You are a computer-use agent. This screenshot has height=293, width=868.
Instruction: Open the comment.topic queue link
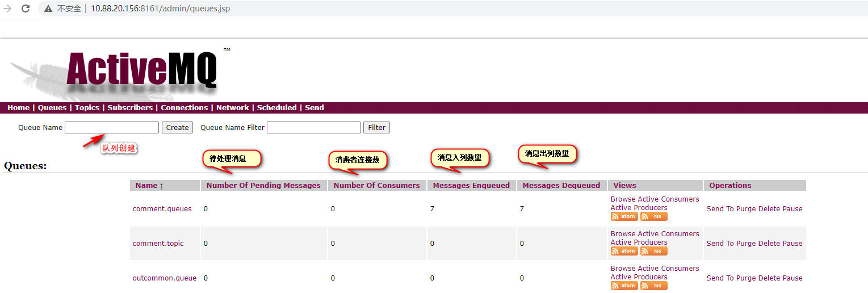point(158,244)
